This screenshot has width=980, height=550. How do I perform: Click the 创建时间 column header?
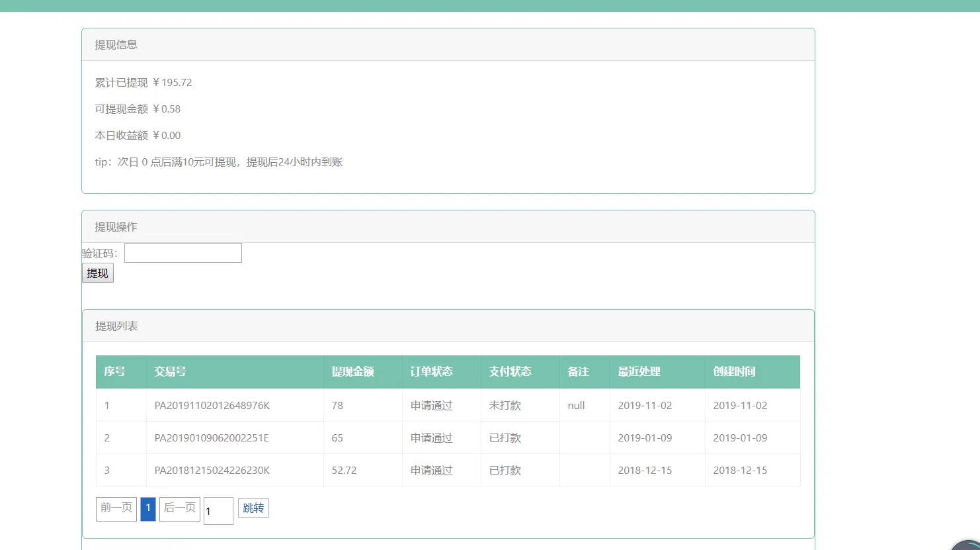pos(734,372)
